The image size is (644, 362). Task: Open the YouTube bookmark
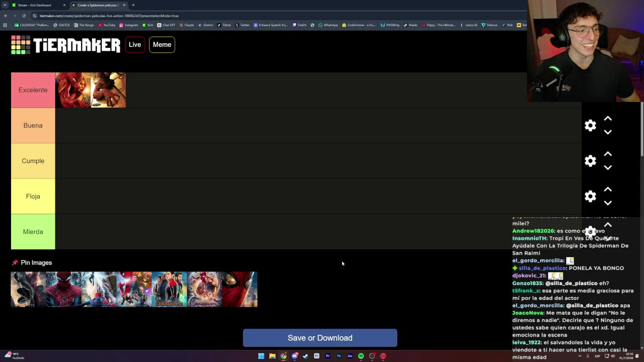pos(107,25)
